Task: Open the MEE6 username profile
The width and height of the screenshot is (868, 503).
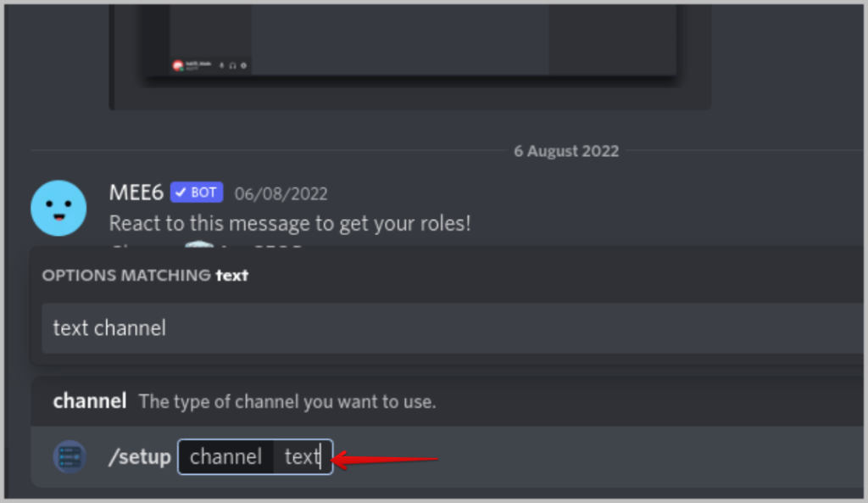Action: pos(136,193)
